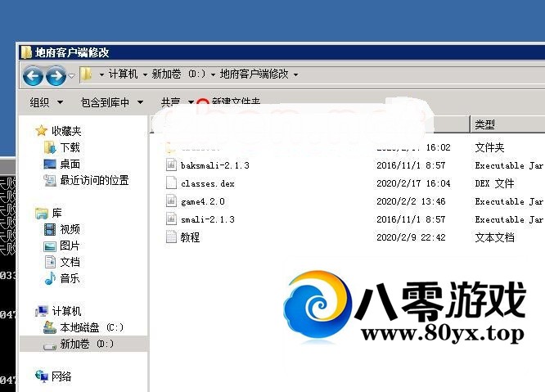545x392 pixels.
Task: Click the 视频 film strip icon
Action: click(x=50, y=229)
